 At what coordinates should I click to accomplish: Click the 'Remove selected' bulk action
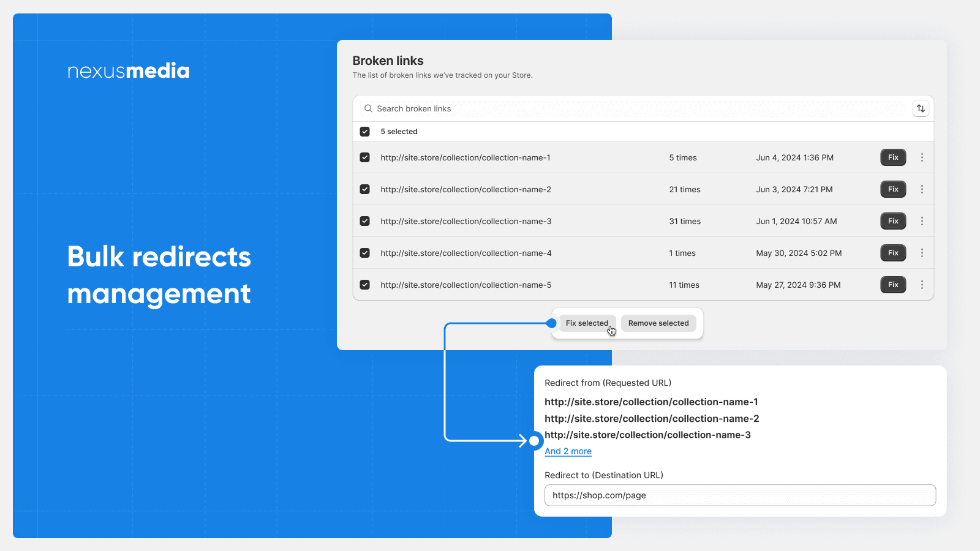pos(658,323)
